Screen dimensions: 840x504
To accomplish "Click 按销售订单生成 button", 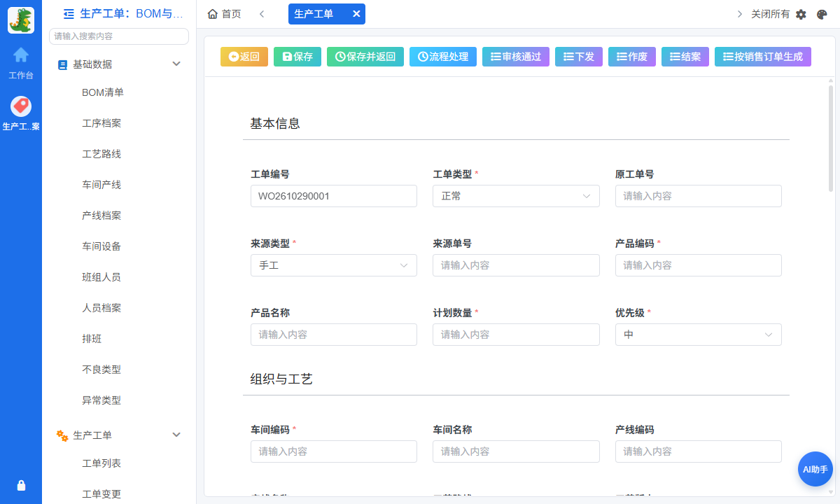I will click(763, 57).
